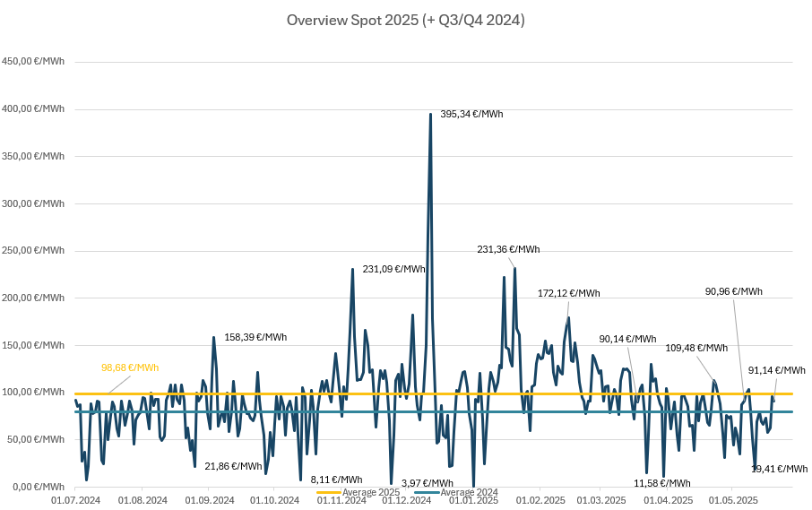Click the 21,86 €/MWh data label
Screen dimensions: 812x510
[233, 466]
